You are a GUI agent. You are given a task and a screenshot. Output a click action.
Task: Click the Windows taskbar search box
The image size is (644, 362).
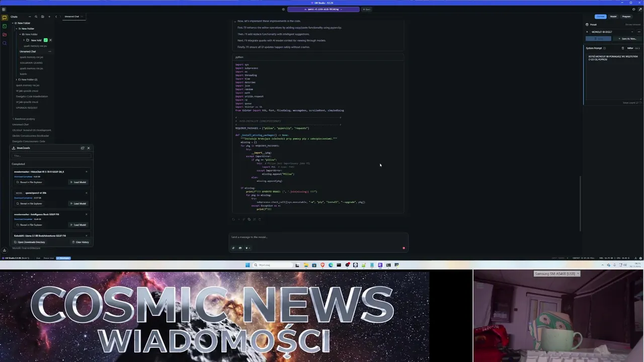click(x=273, y=265)
